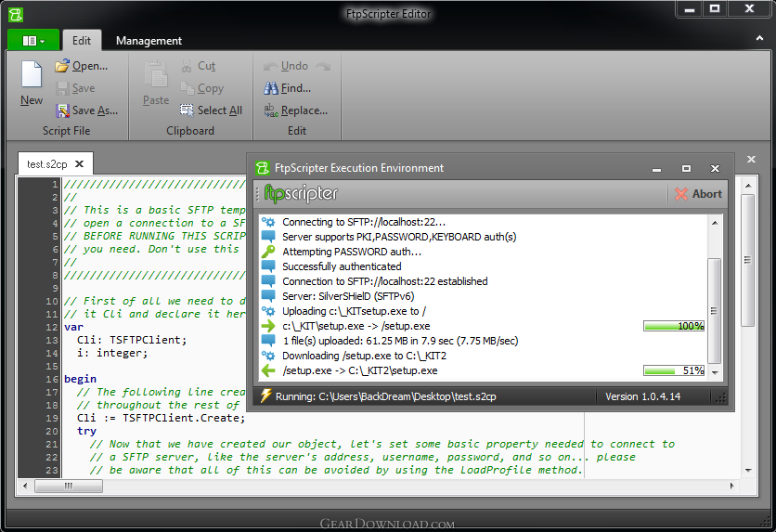Viewport: 776px width, 532px height.
Task: Switch to the Management ribbon tab
Action: pyautogui.click(x=149, y=41)
